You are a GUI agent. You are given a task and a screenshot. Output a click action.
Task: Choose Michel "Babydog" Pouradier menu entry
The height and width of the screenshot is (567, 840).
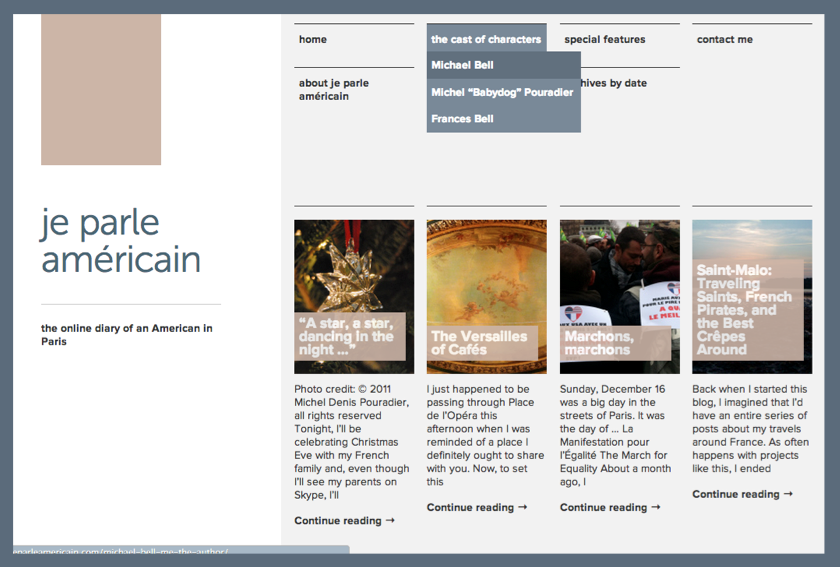(x=502, y=92)
